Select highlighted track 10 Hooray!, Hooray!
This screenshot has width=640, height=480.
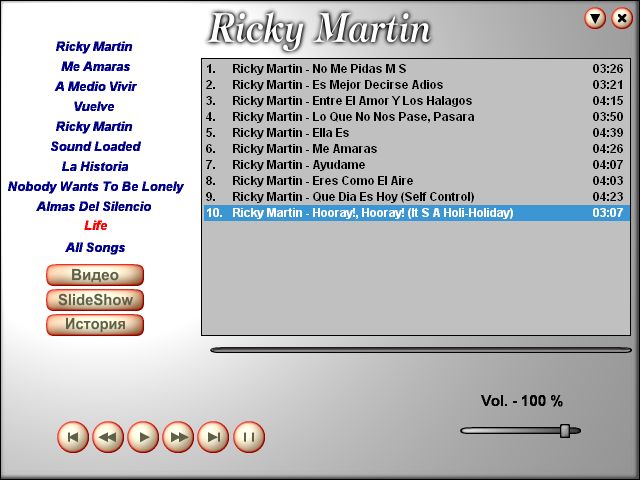(x=416, y=213)
